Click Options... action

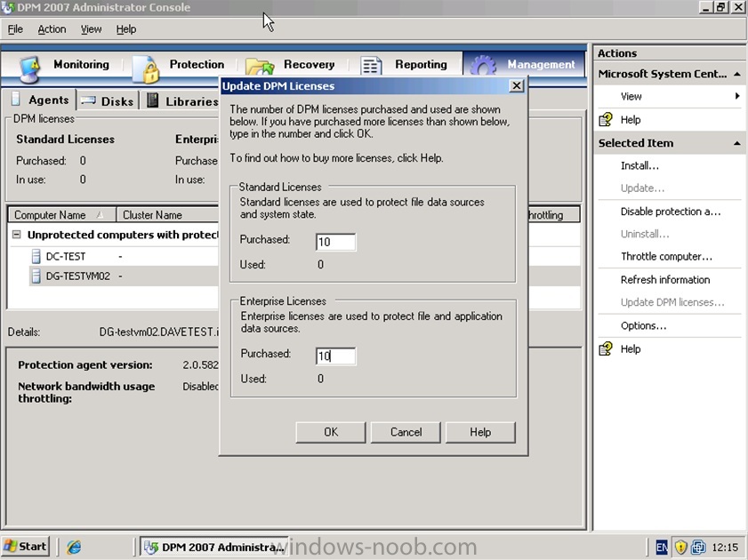[x=643, y=325]
